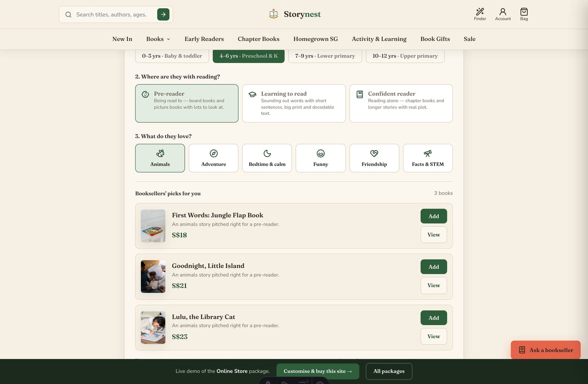This screenshot has width=588, height=384.
Task: Open the shopping Bag icon
Action: pyautogui.click(x=524, y=12)
